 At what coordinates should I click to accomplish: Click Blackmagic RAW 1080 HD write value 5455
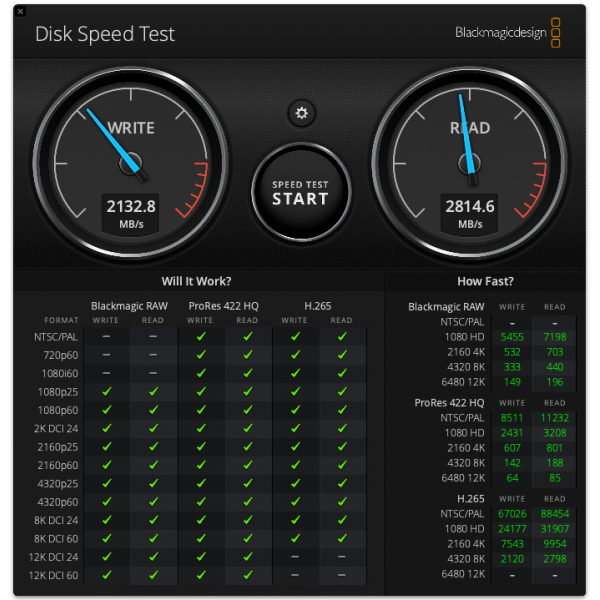click(512, 337)
